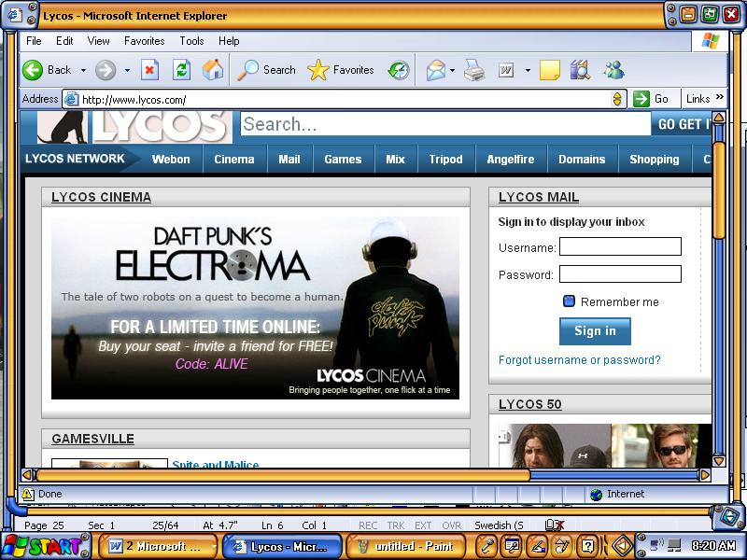Viewport: 747px width, 560px height.
Task: Click the page icon in Address bar
Action: coord(71,99)
